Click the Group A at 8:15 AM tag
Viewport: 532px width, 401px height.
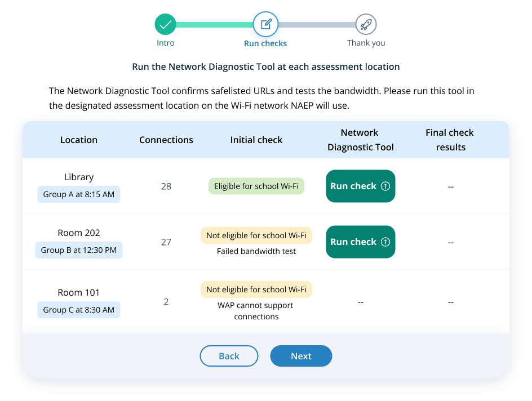pos(79,194)
